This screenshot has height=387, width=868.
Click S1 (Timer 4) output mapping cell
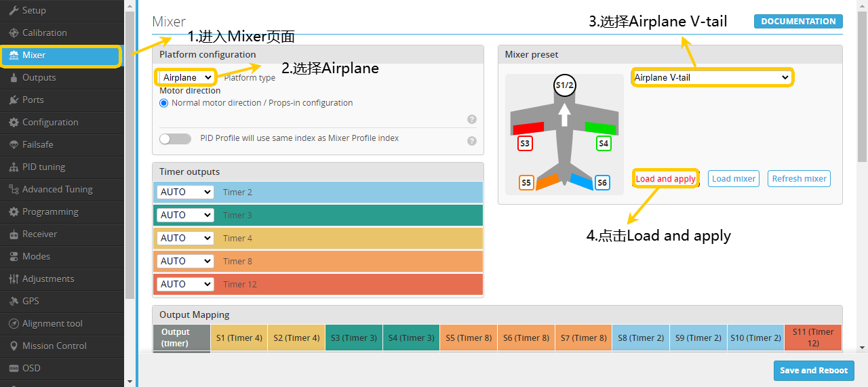[239, 338]
